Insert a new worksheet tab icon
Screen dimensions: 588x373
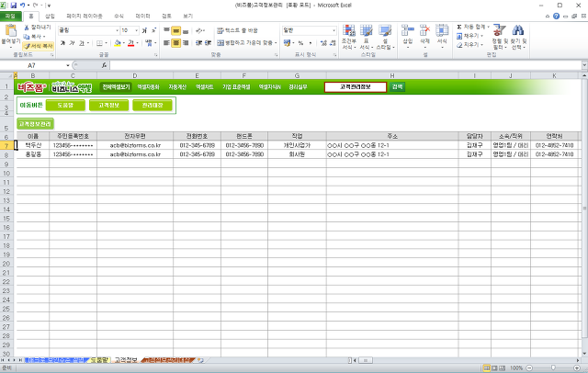(x=200, y=360)
